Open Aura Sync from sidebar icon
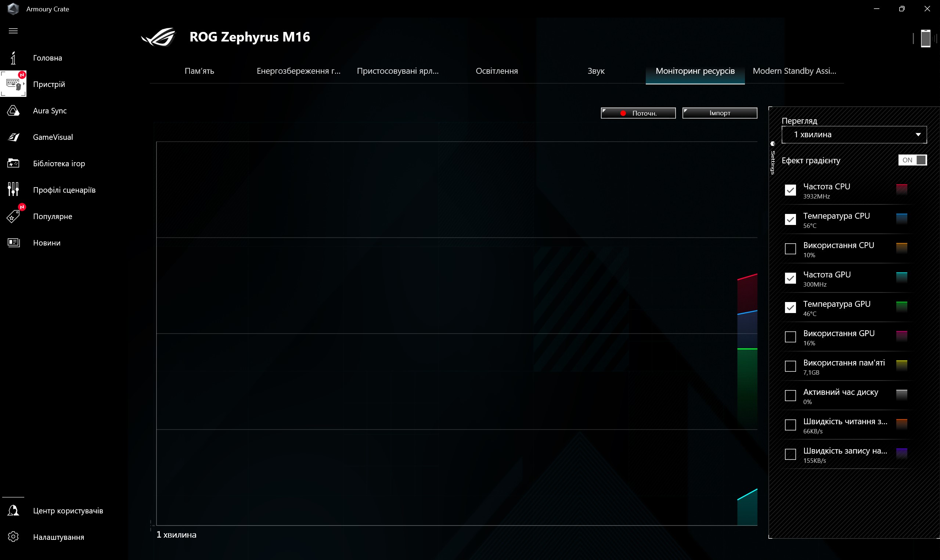The image size is (940, 560). pos(13,110)
